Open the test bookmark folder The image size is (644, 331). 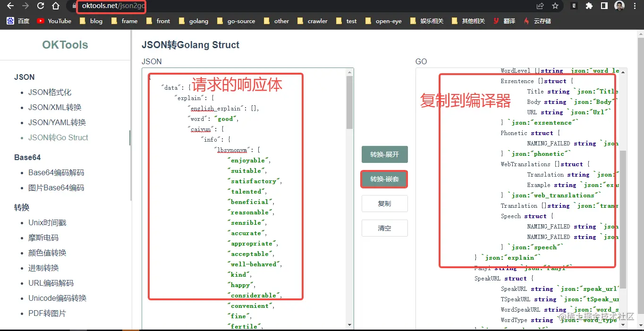pyautogui.click(x=346, y=21)
